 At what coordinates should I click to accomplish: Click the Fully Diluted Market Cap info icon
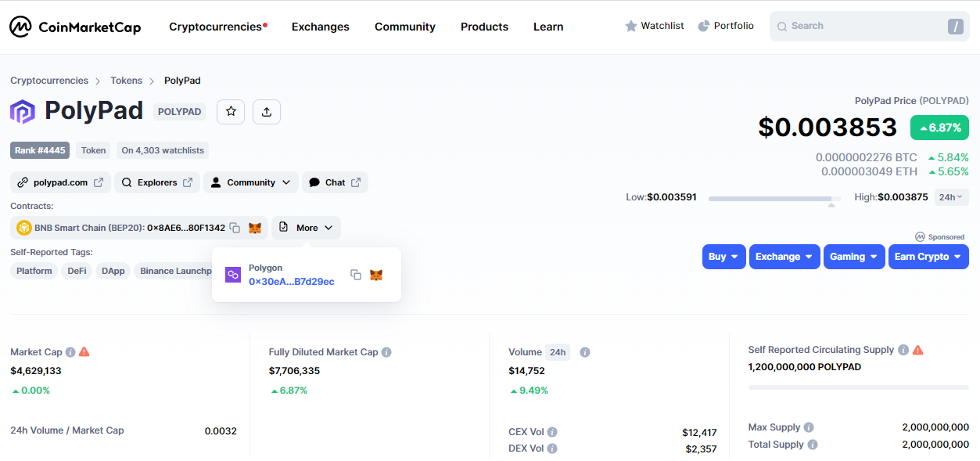pyautogui.click(x=386, y=352)
